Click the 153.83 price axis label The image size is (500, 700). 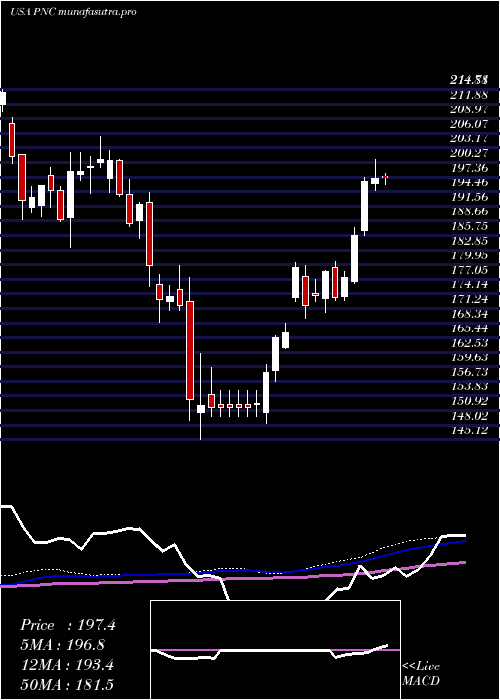click(468, 386)
